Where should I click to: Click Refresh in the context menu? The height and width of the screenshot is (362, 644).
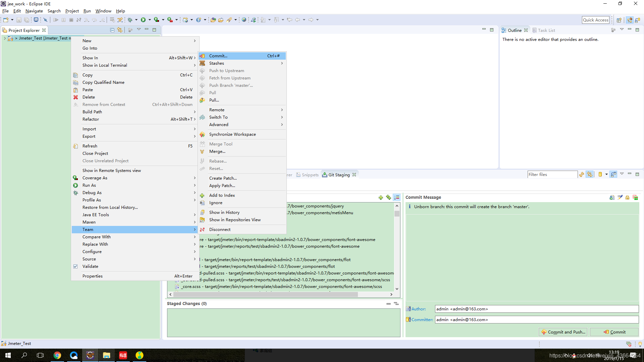click(134, 146)
